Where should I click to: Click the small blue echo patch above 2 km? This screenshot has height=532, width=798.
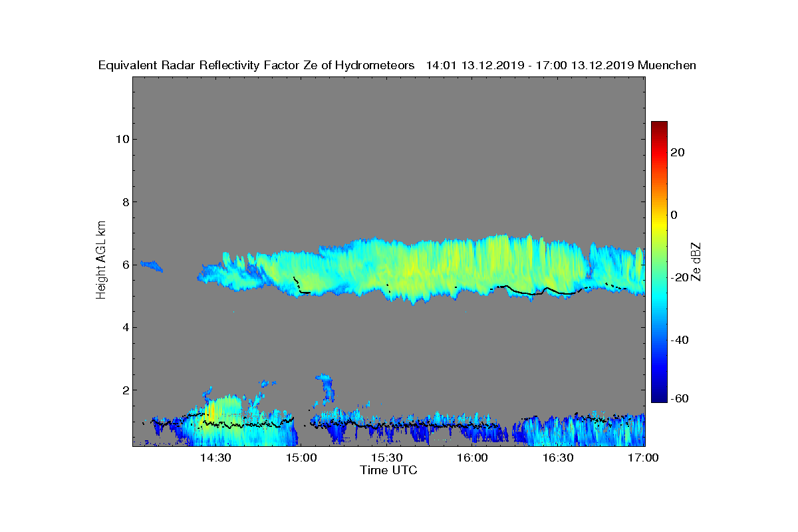[x=325, y=388]
